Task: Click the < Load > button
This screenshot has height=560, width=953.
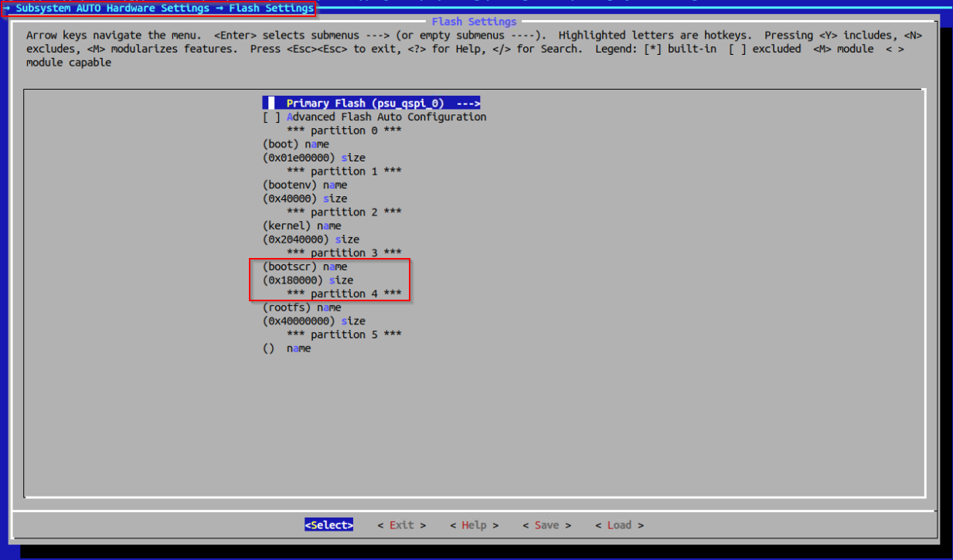Action: [619, 525]
